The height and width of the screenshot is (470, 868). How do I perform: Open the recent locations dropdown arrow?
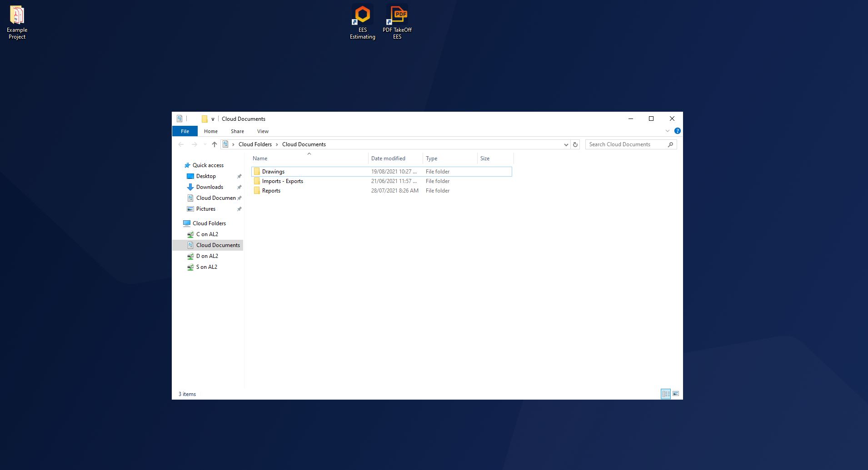[205, 144]
